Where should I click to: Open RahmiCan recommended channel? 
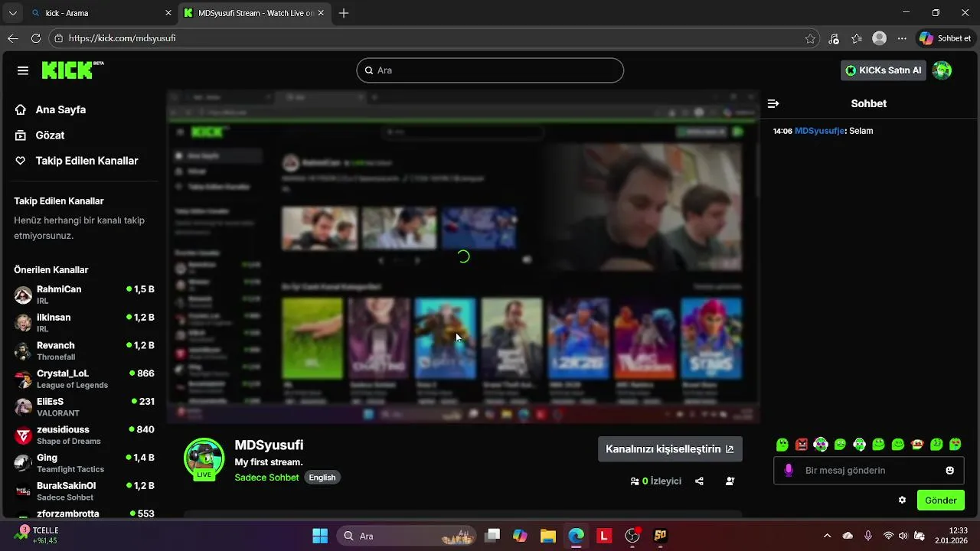pos(84,295)
